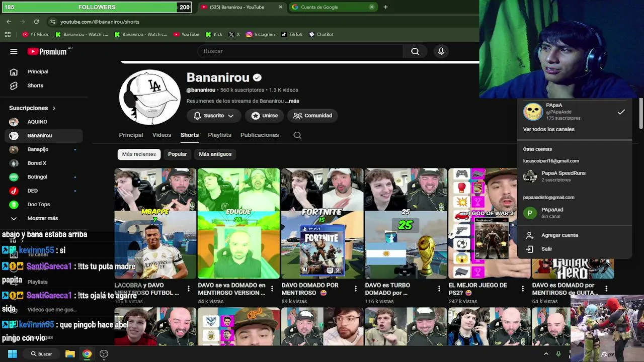The width and height of the screenshot is (644, 362).
Task: Open options for EL MEJOR JUEGO DE PS2 short
Action: tap(523, 289)
